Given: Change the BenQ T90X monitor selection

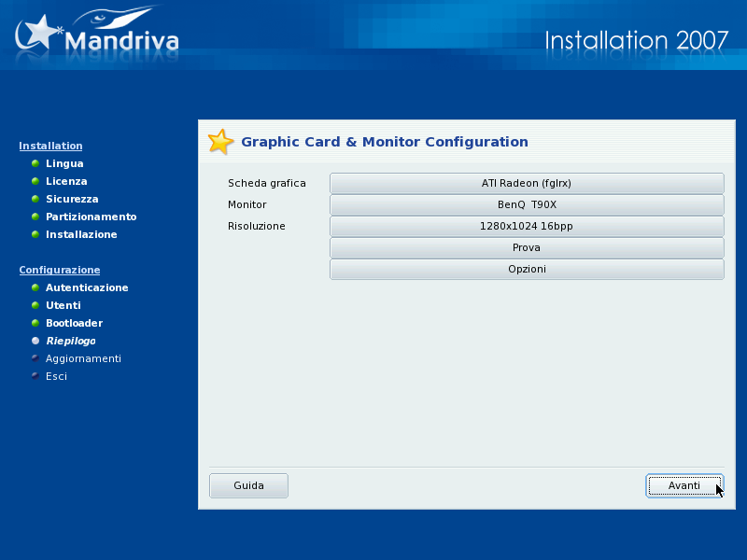Looking at the screenshot, I should click(x=527, y=204).
